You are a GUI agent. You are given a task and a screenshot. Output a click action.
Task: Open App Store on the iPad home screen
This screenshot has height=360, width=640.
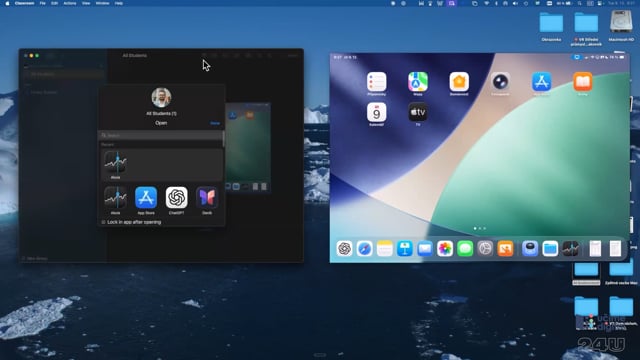pos(541,82)
